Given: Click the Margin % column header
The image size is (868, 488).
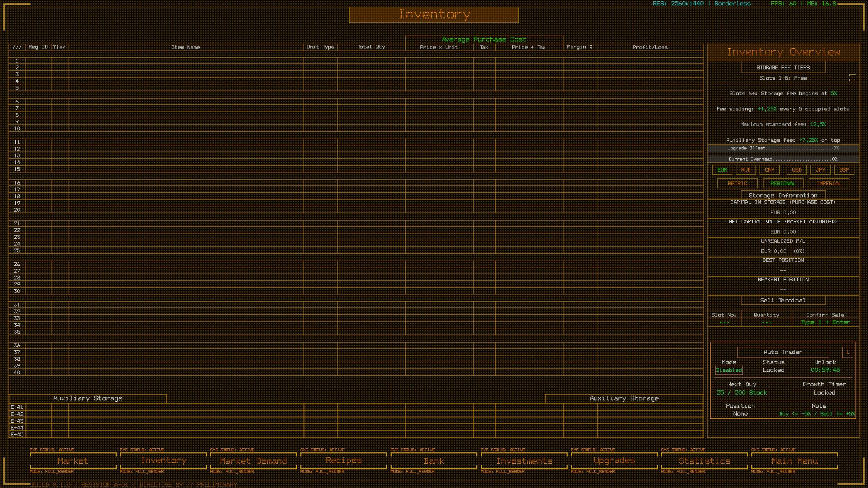Looking at the screenshot, I should 580,47.
